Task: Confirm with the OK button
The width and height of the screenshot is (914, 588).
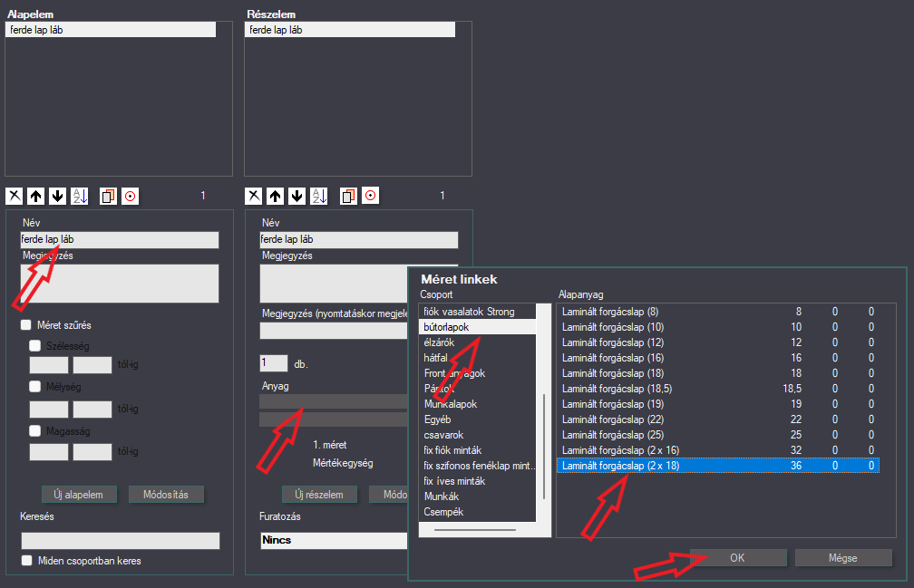Action: point(737,558)
